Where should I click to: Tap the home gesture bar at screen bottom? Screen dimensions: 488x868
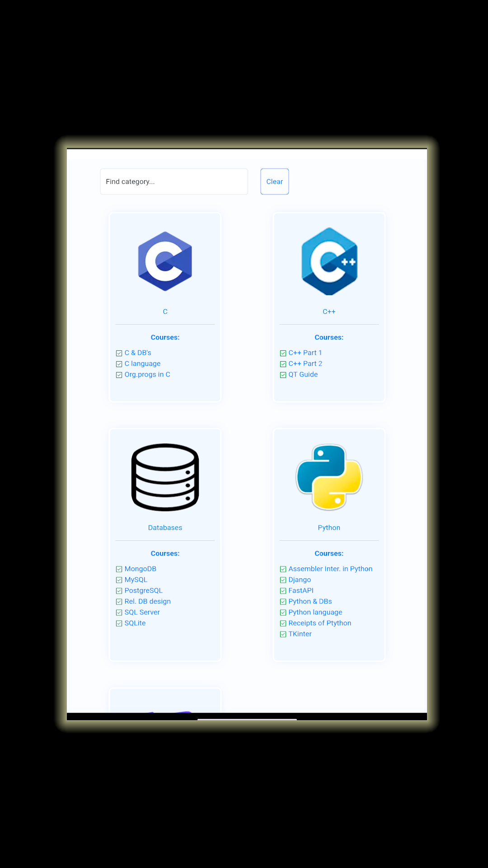pyautogui.click(x=247, y=719)
